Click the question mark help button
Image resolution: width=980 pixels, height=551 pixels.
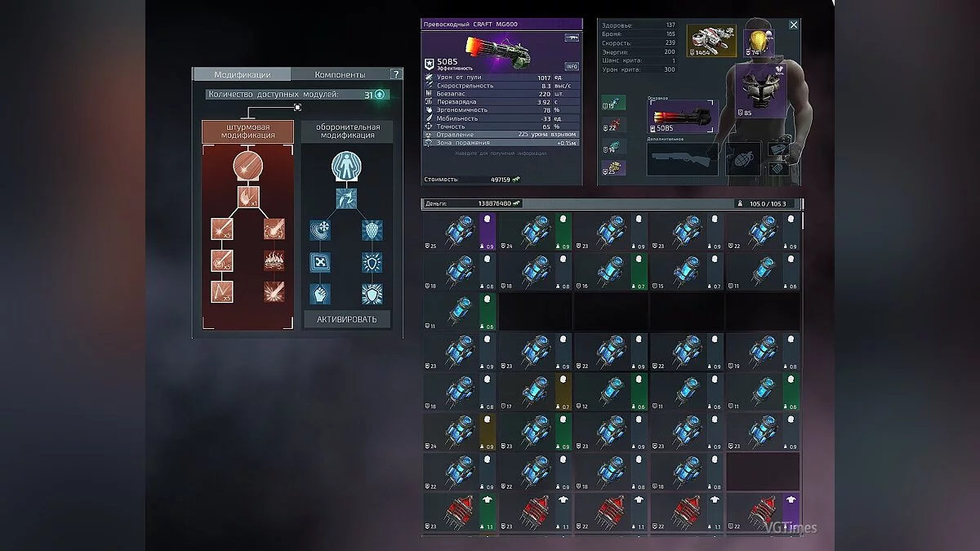(x=395, y=74)
